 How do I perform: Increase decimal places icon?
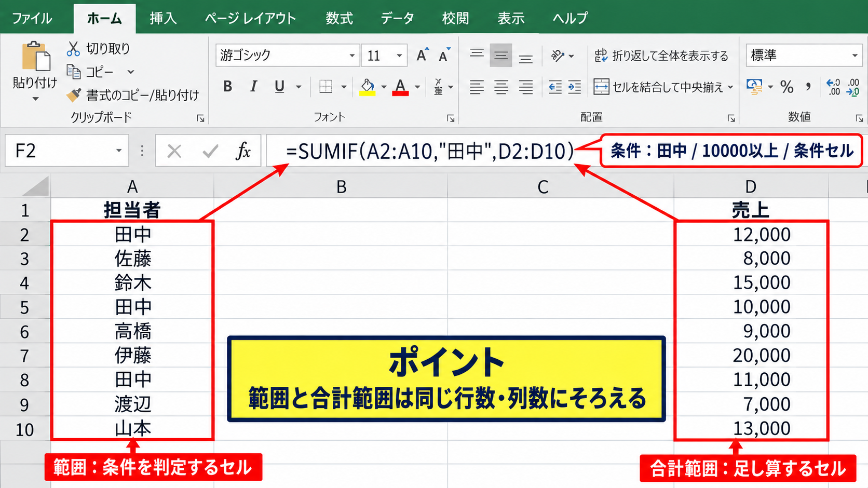click(x=833, y=87)
